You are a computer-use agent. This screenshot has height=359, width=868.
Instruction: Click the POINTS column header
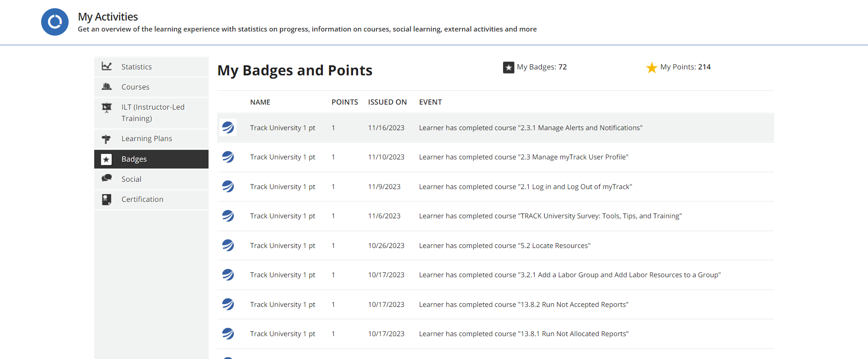tap(345, 102)
